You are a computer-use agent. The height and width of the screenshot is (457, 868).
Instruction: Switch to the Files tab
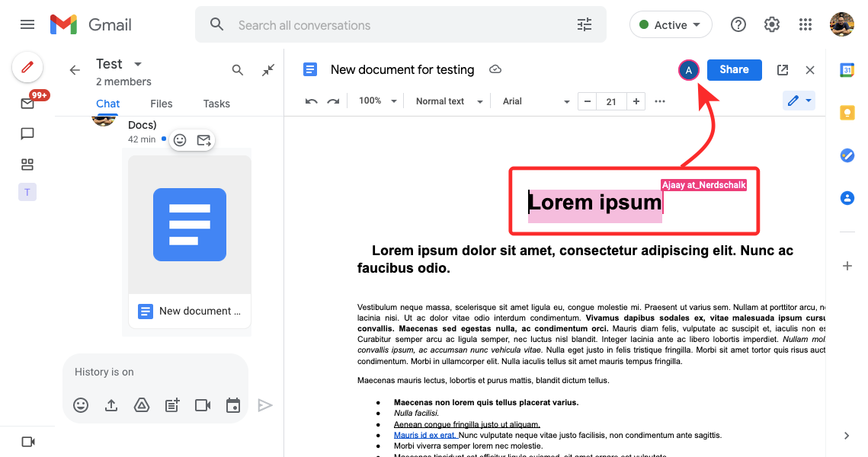click(161, 104)
